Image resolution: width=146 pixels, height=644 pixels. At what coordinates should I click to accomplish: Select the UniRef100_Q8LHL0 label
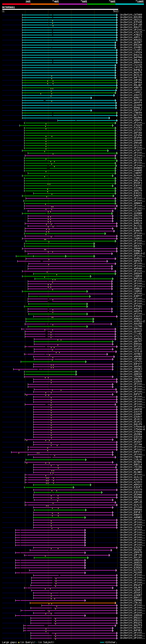[131, 60]
